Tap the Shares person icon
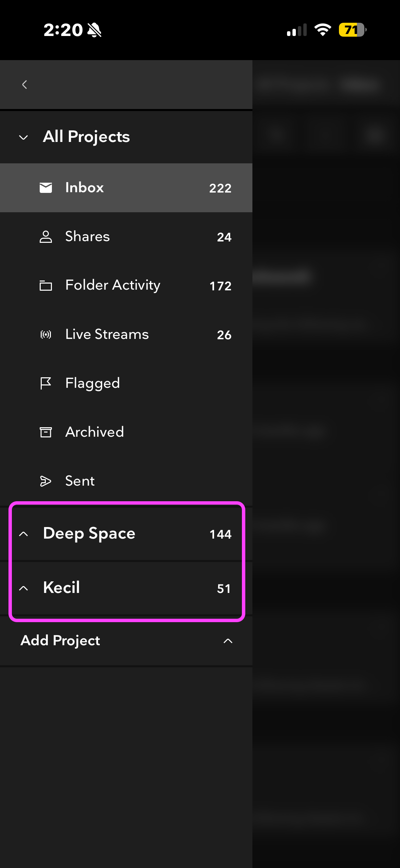 pyautogui.click(x=46, y=237)
